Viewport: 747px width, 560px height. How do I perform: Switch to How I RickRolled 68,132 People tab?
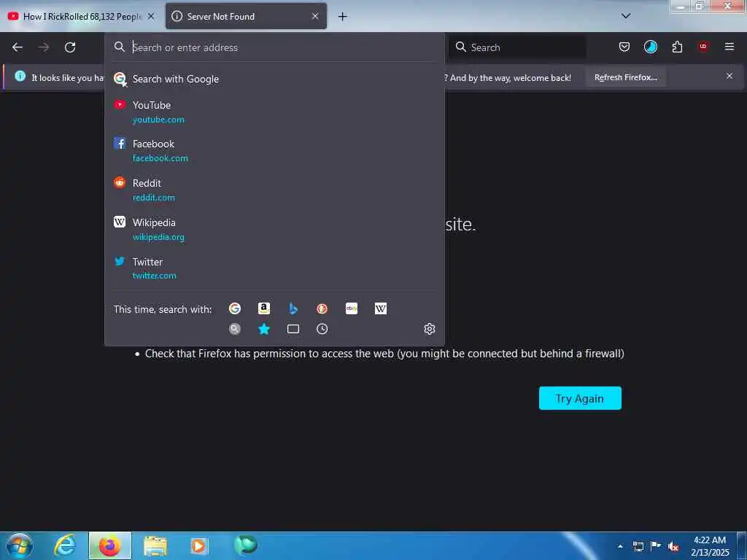coord(82,16)
